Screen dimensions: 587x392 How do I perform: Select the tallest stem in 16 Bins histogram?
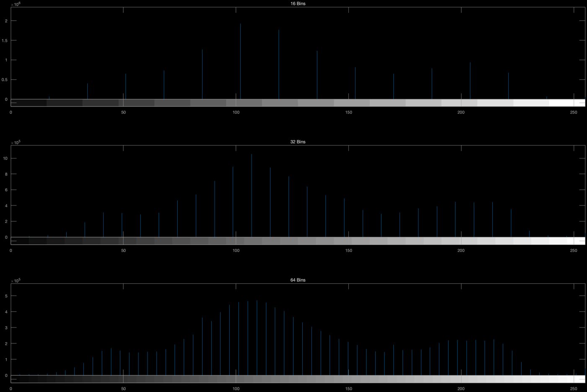(240, 61)
